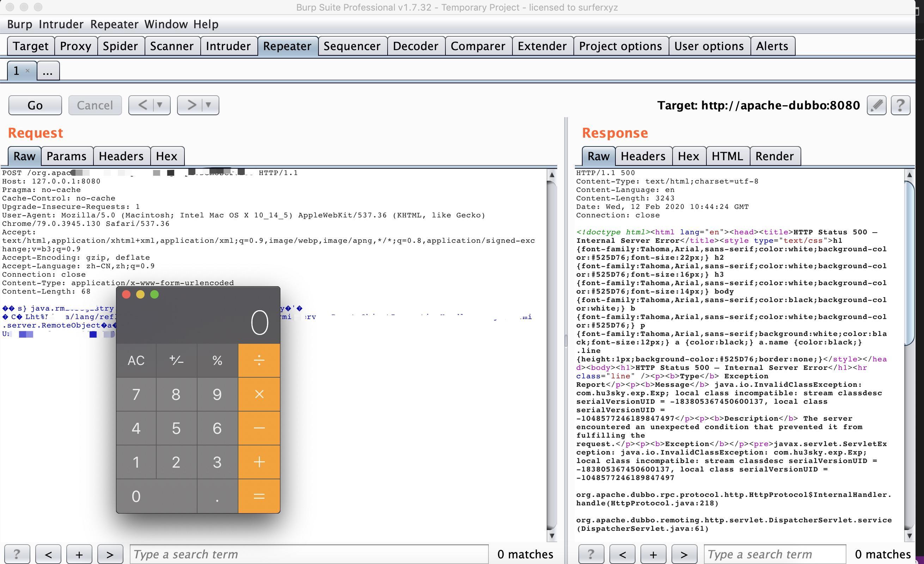Click response pane scrollbar thumb

(x=909, y=263)
